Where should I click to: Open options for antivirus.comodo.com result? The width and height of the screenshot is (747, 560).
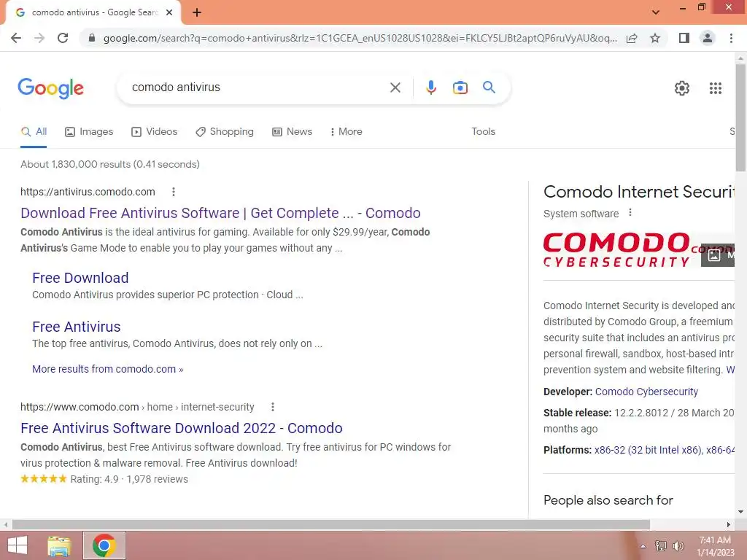tap(174, 192)
